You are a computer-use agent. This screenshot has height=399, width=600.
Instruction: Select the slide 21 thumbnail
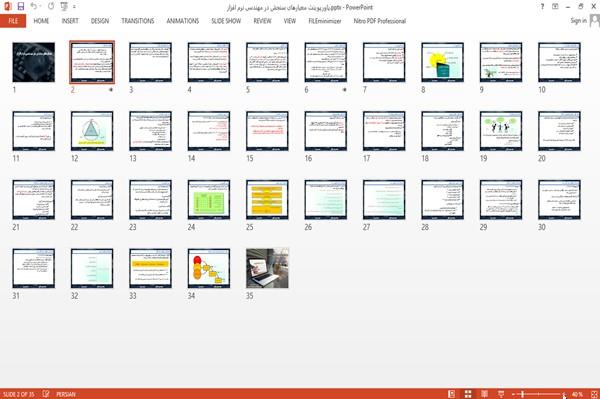pos(34,200)
